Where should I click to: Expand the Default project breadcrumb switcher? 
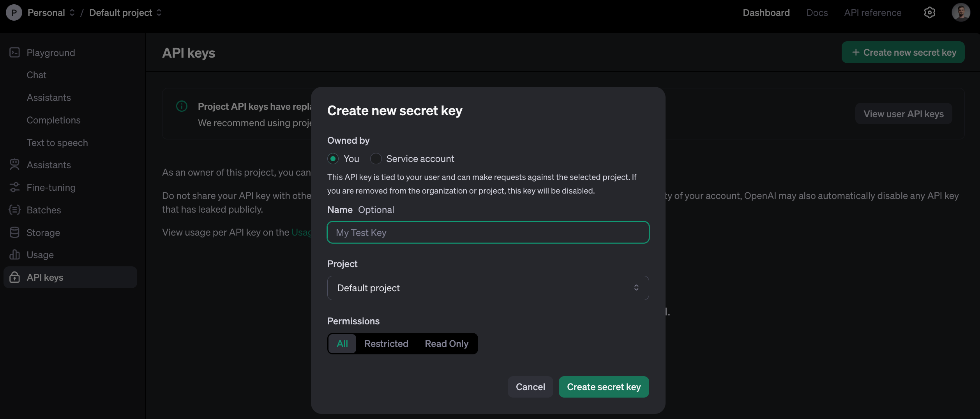tap(125, 13)
